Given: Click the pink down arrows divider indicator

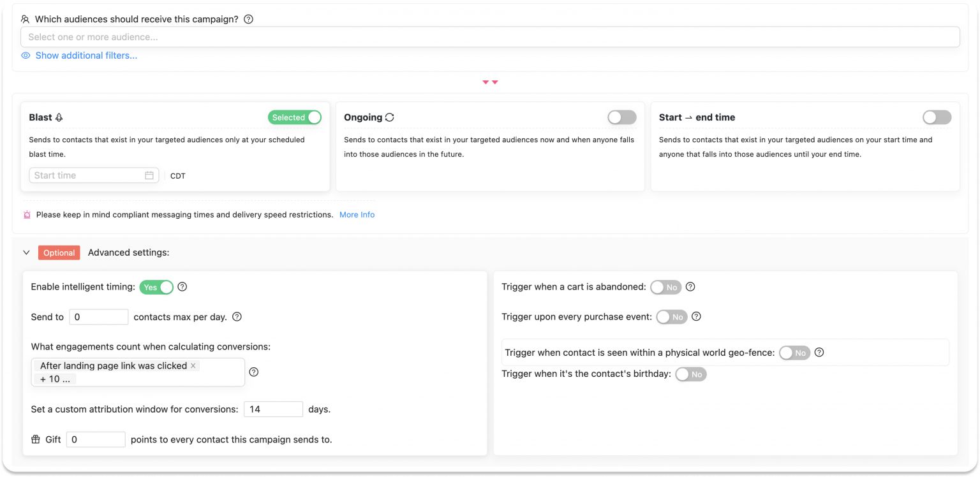Looking at the screenshot, I should (490, 82).
